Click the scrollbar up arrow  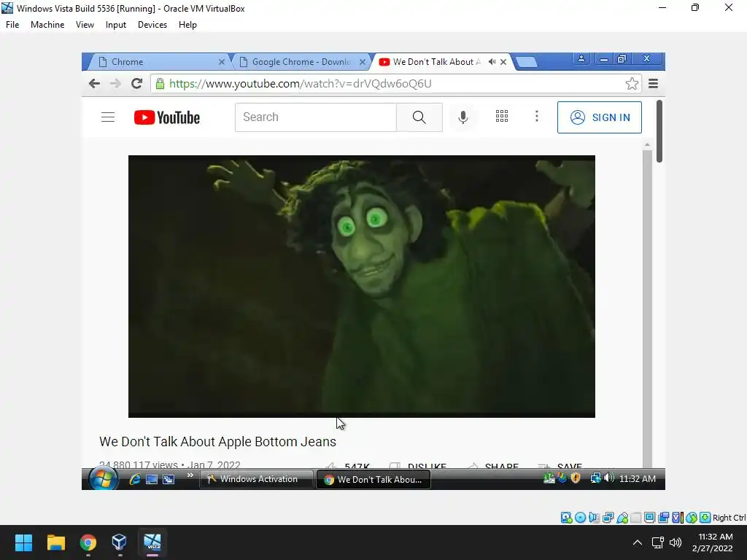pos(647,145)
